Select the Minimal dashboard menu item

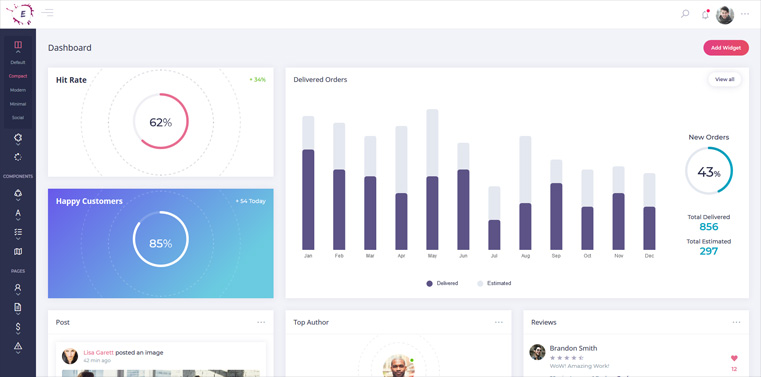[18, 104]
